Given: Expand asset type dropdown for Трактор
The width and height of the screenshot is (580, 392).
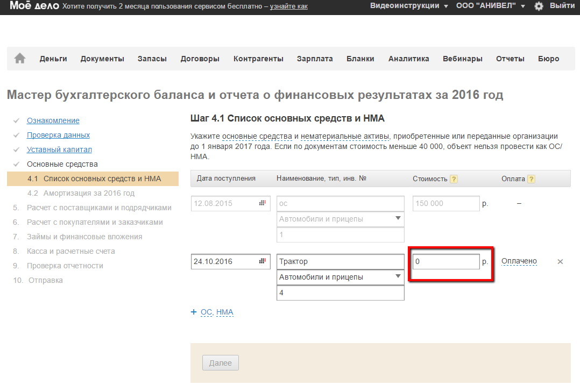Looking at the screenshot, I should (x=398, y=277).
